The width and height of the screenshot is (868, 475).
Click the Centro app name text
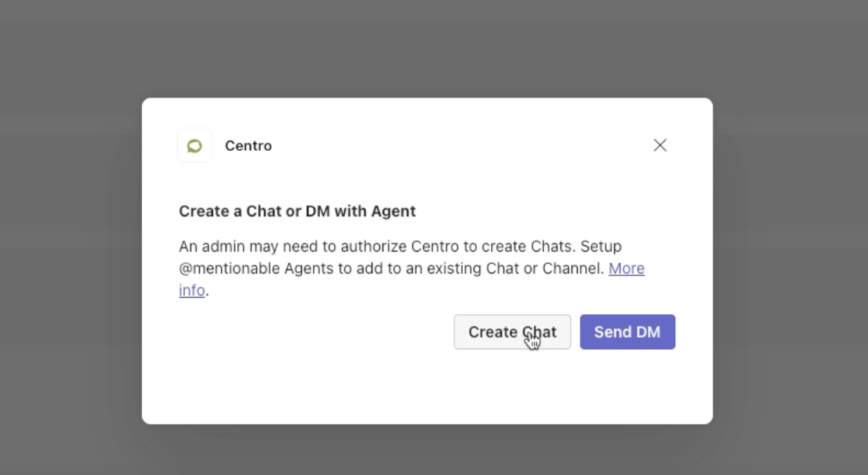pyautogui.click(x=248, y=146)
